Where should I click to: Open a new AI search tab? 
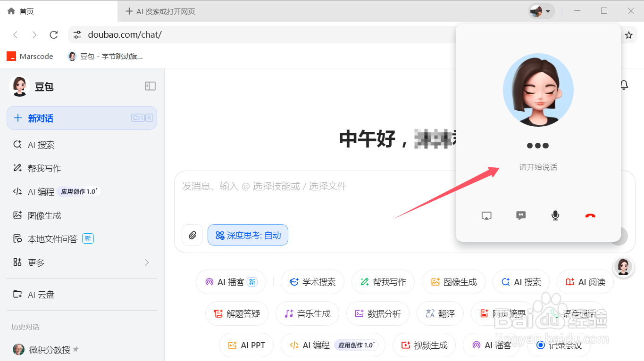(160, 11)
